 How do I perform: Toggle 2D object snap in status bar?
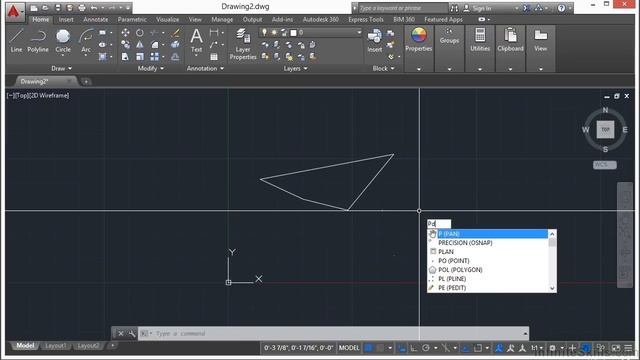pos(478,348)
